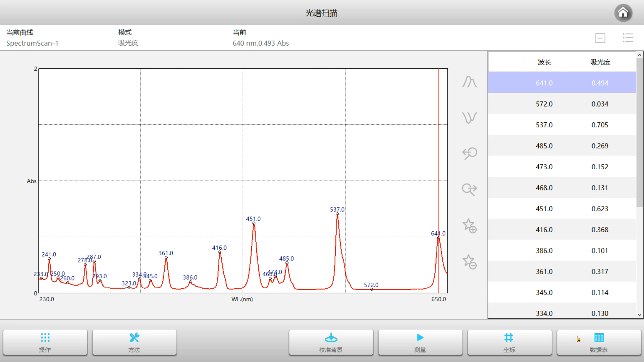Click the 323.0 valley label on chart
This screenshot has width=644, height=362.
pos(129,283)
